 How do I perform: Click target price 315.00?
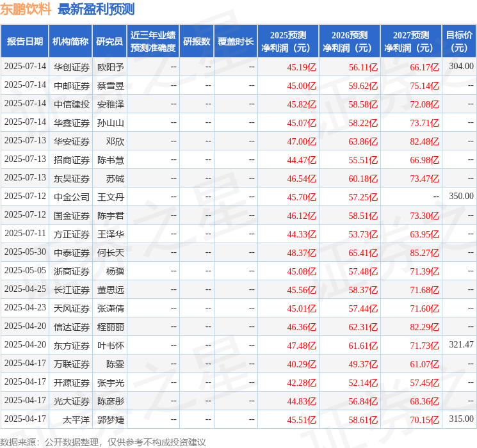click(461, 419)
